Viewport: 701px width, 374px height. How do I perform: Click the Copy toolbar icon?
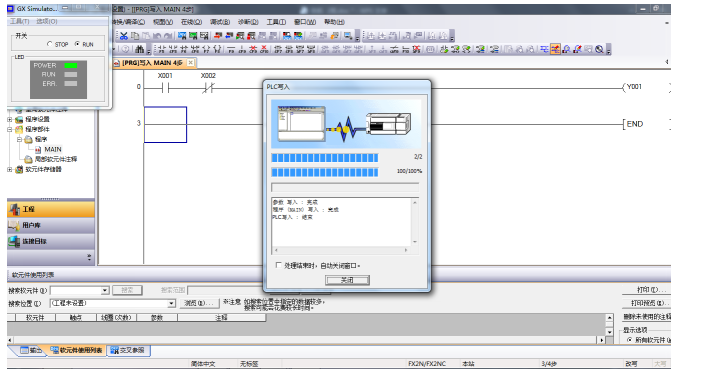[x=135, y=36]
